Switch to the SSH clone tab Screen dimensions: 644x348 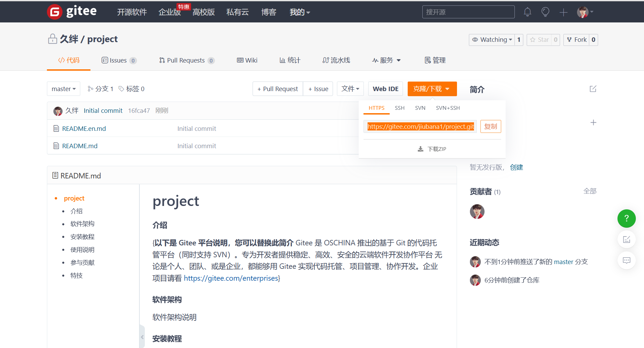point(400,108)
